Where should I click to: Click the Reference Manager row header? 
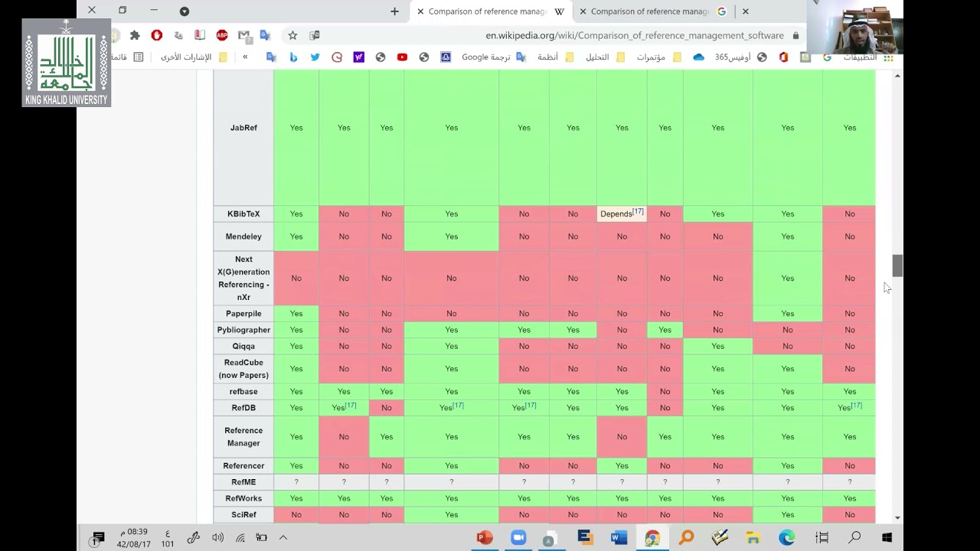click(x=243, y=437)
